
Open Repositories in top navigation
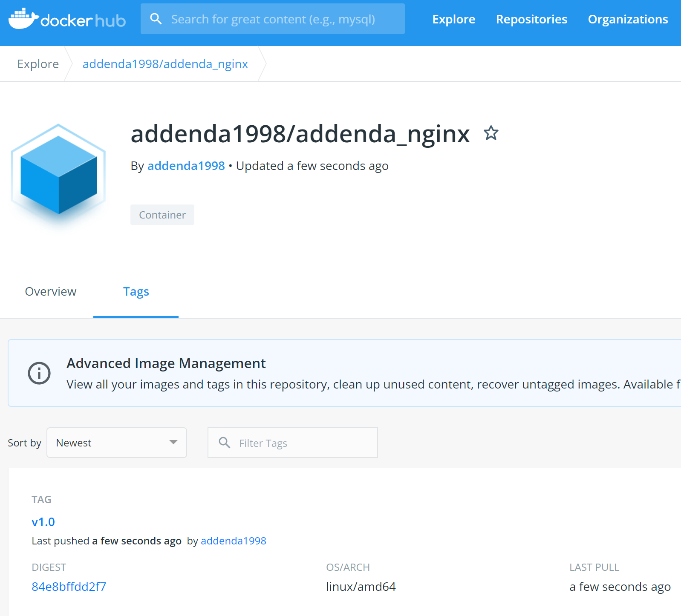point(531,19)
